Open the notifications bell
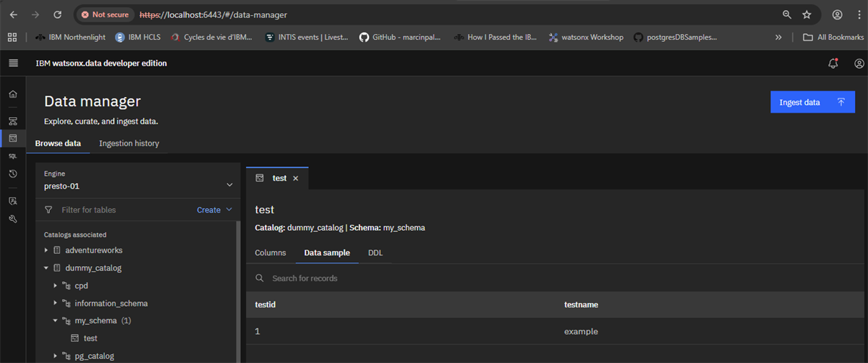This screenshot has width=868, height=363. point(833,64)
